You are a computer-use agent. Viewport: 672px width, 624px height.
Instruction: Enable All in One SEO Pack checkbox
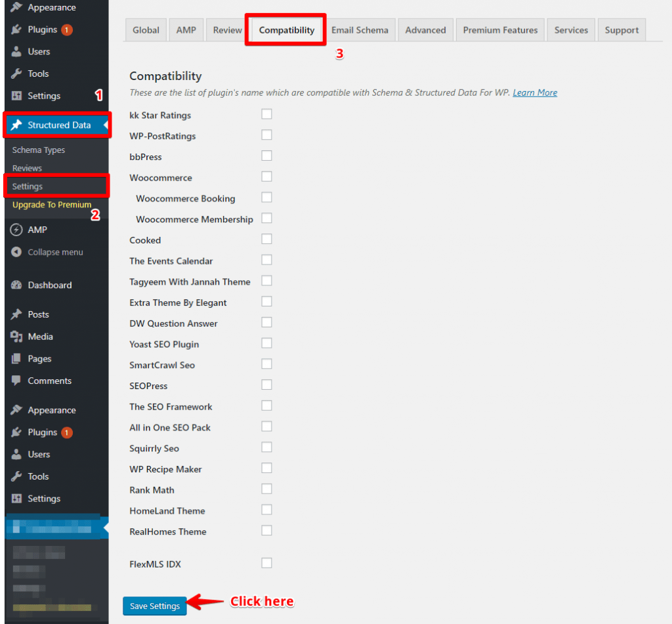(266, 426)
